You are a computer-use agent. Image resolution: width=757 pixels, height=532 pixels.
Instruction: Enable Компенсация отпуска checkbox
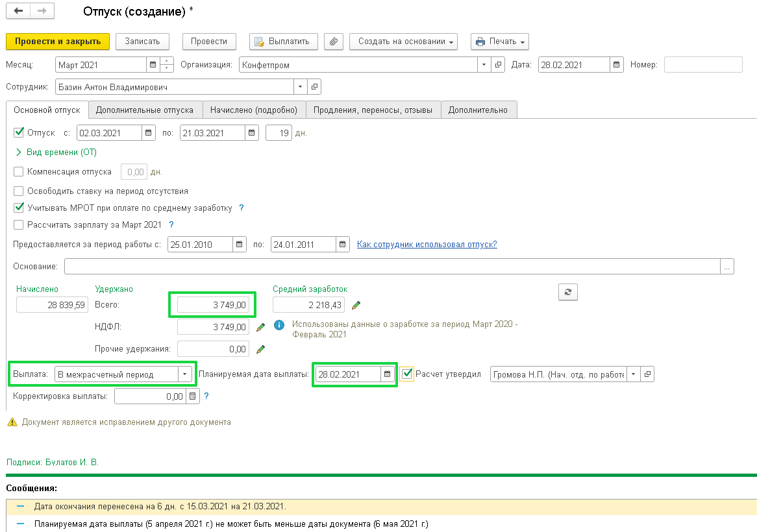19,172
